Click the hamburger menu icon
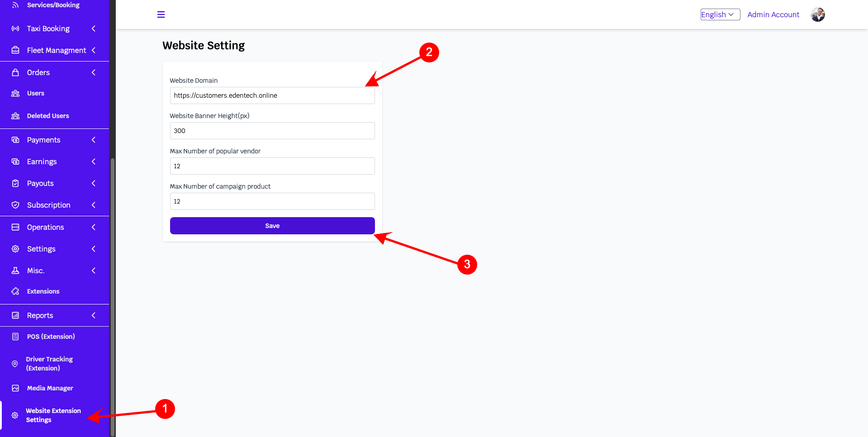This screenshot has height=437, width=868. point(161,14)
